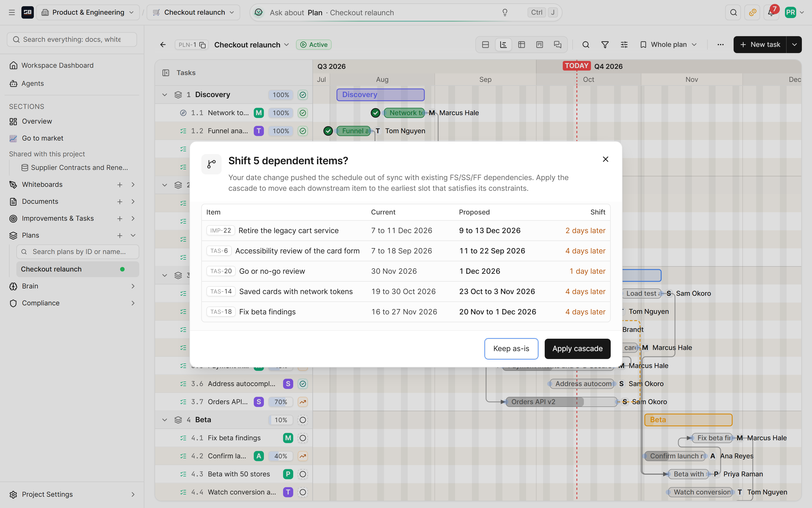812x508 pixels.
Task: Open the Checkout relaunch breadcrumb dropdown
Action: [193, 12]
